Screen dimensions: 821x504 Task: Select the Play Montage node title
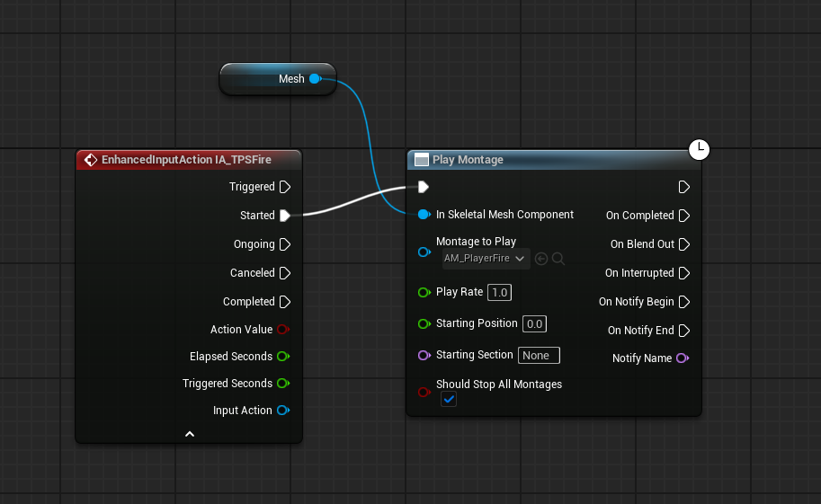point(468,160)
